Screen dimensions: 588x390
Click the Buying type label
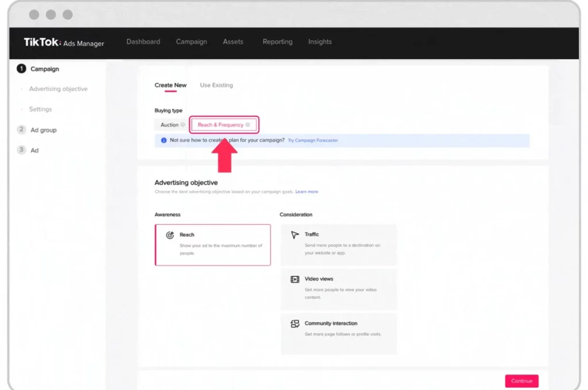(168, 110)
